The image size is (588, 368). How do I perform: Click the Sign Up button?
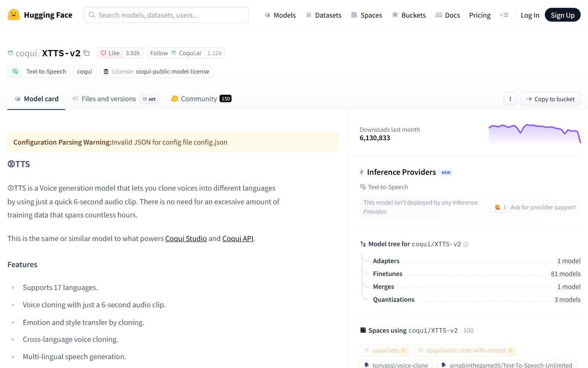pyautogui.click(x=562, y=15)
